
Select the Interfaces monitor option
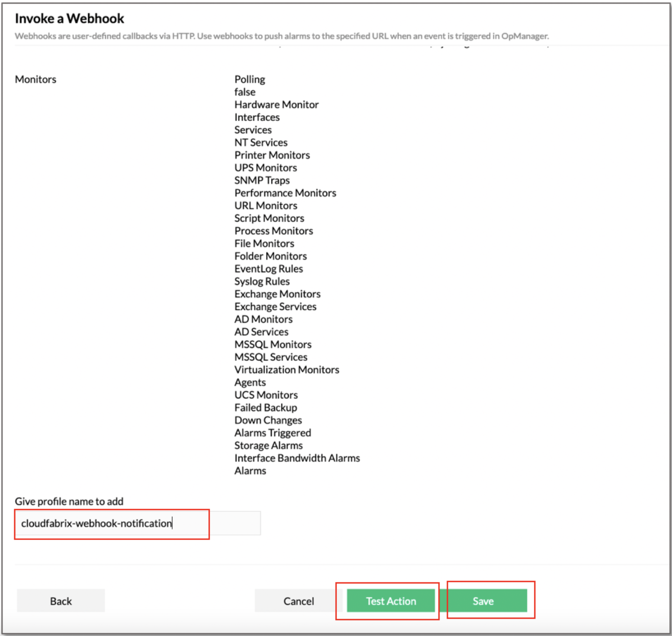(257, 117)
